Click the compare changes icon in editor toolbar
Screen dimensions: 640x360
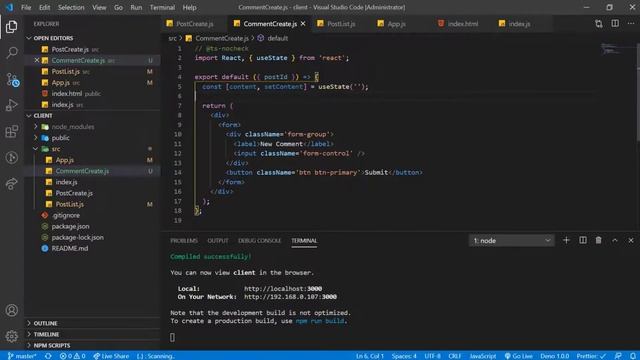[598, 24]
